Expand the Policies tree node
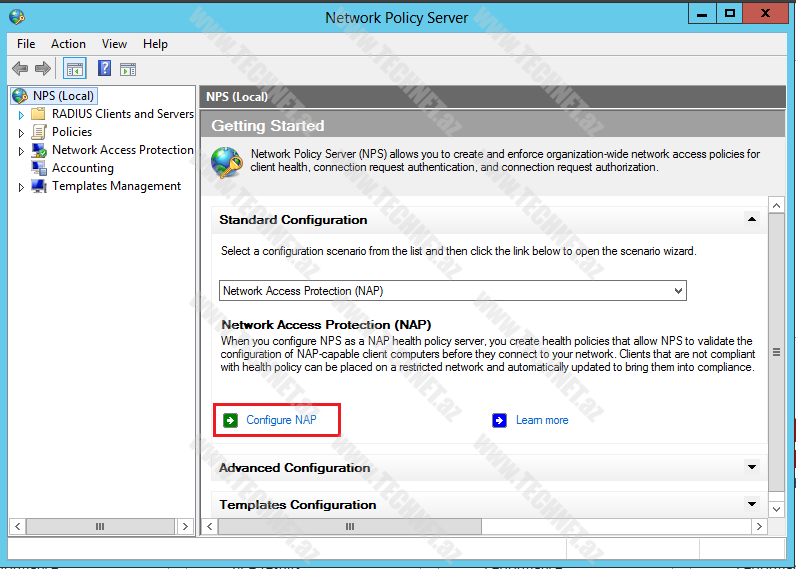This screenshot has height=569, width=796. 21,133
